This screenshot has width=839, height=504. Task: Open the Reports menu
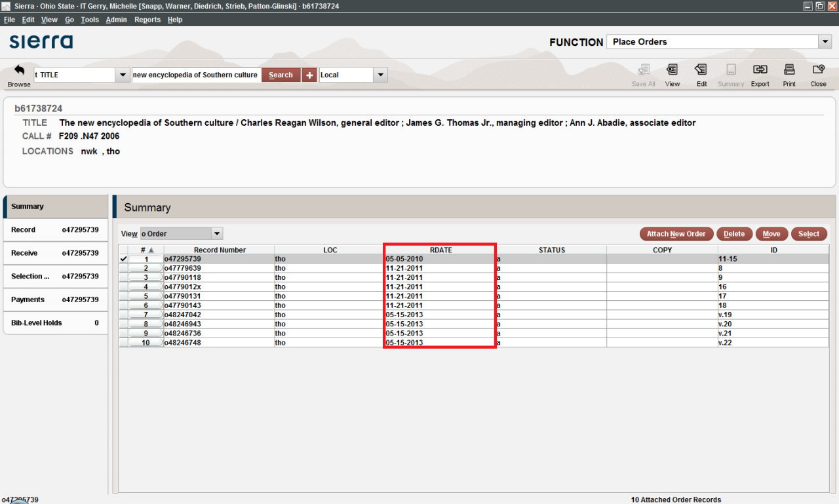pyautogui.click(x=147, y=20)
